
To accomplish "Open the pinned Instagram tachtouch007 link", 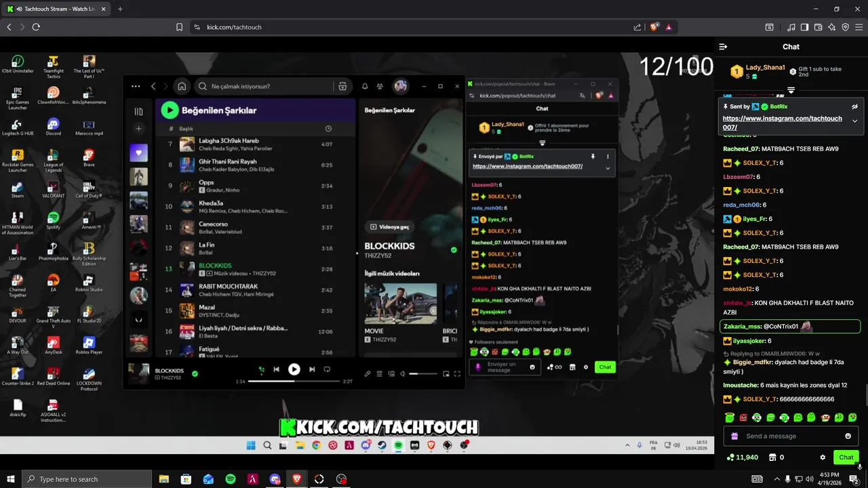I will (782, 123).
